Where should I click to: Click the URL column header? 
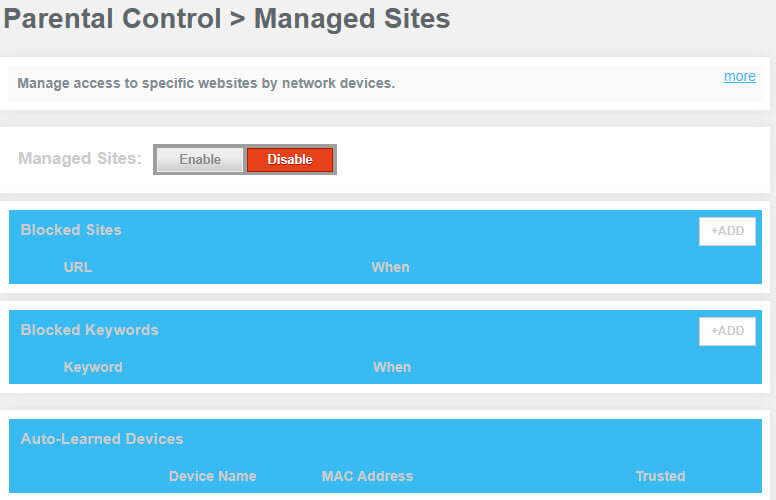click(78, 267)
